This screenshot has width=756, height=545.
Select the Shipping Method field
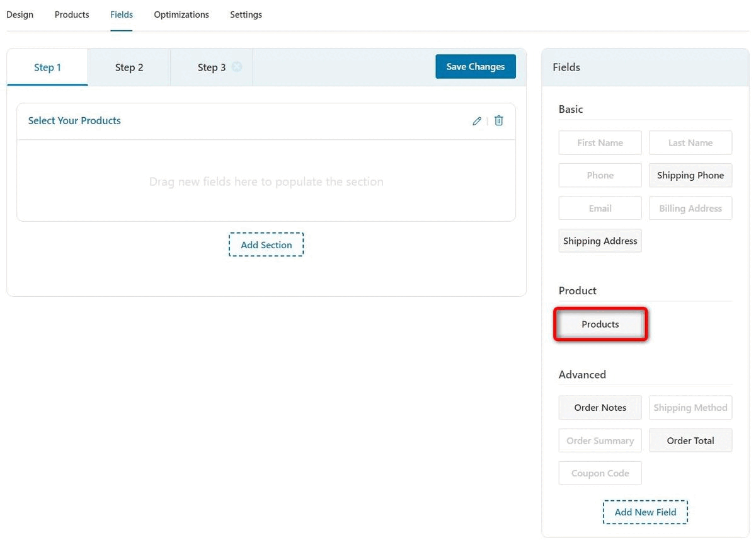(690, 408)
